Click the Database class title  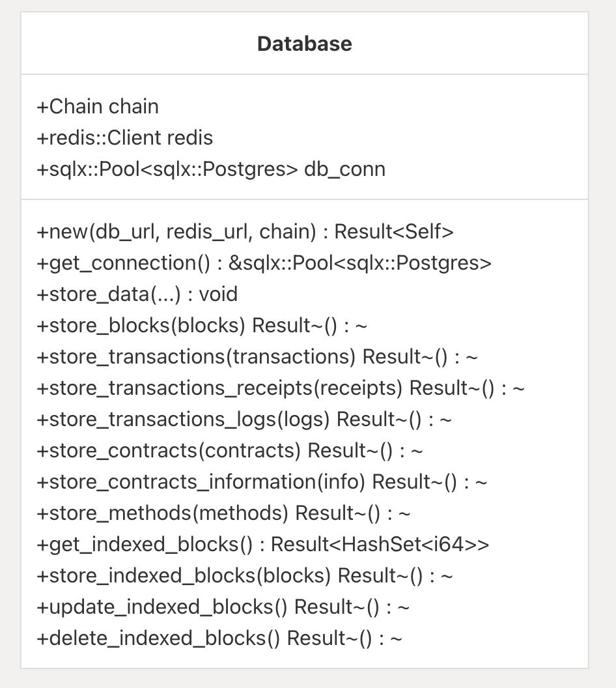[305, 44]
